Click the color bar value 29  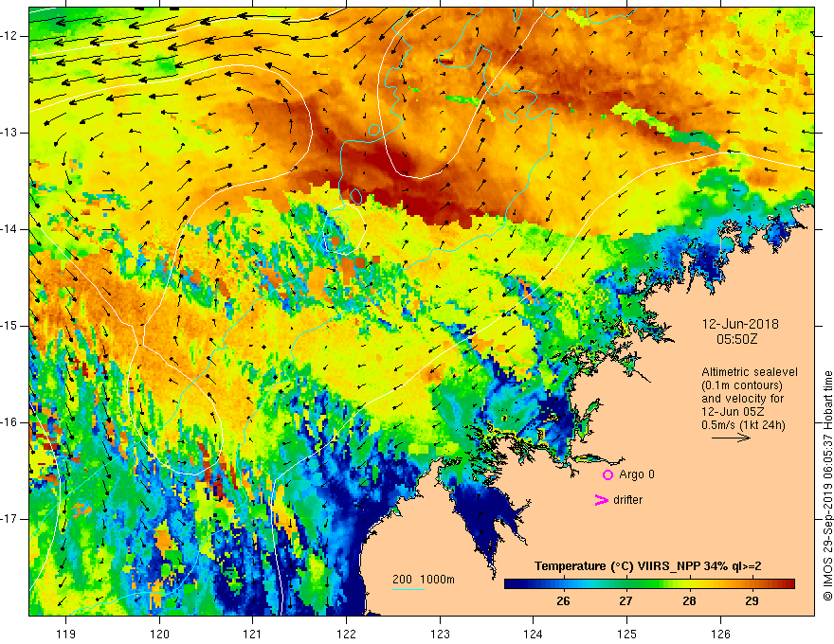752,601
